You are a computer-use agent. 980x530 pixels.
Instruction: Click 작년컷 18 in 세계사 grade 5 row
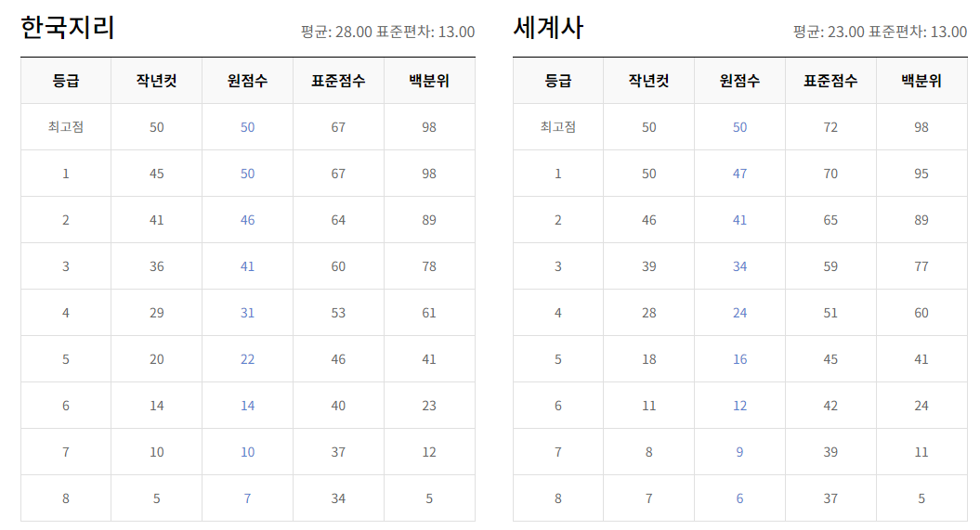(648, 359)
